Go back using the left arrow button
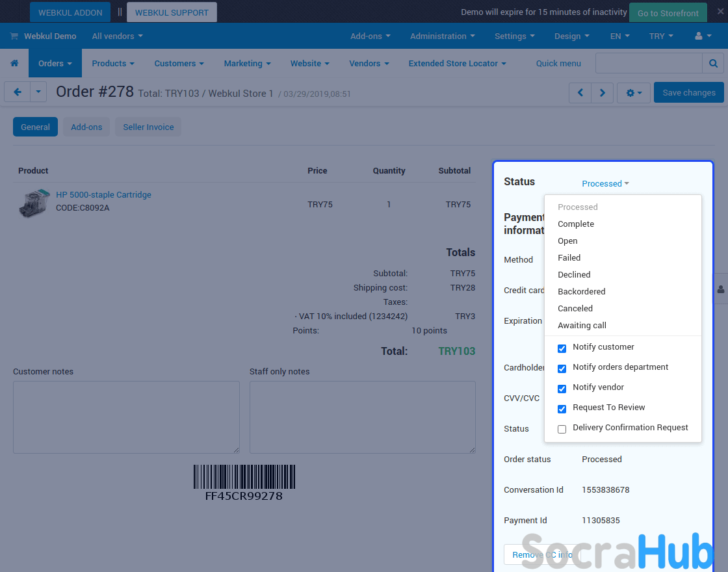This screenshot has height=572, width=728. [18, 92]
